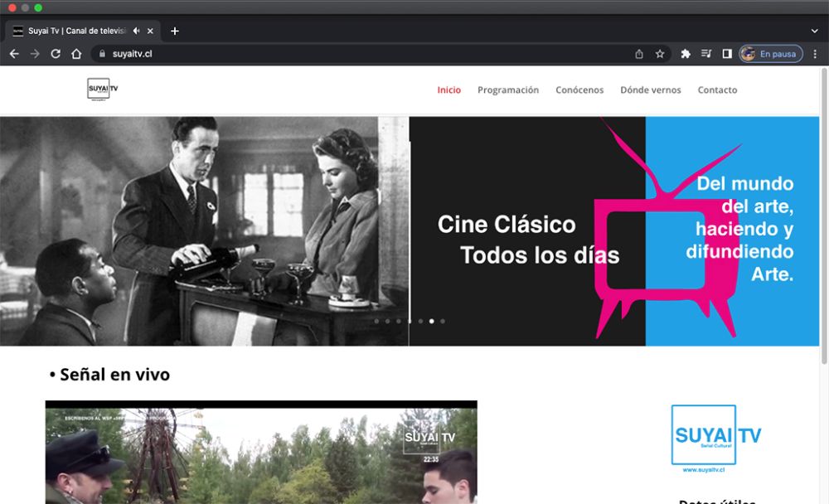This screenshot has height=504, width=829.
Task: Toggle the browser side panel icon
Action: [727, 54]
